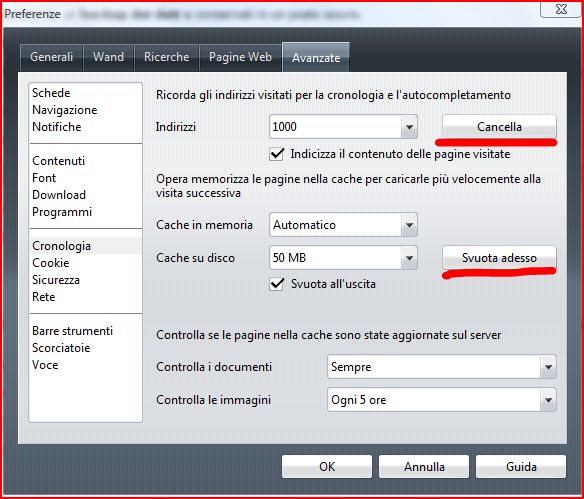Select the Ricerche tab
Image resolution: width=584 pixels, height=499 pixels.
(166, 57)
